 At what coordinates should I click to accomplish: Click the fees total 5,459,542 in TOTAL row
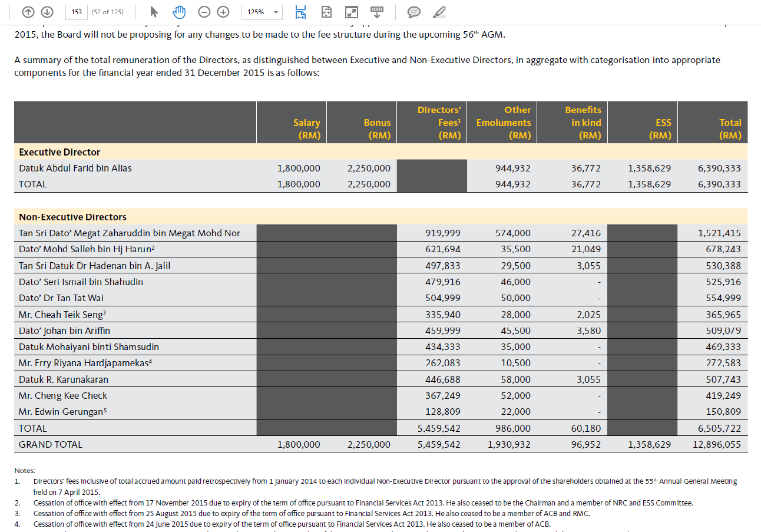click(x=439, y=428)
